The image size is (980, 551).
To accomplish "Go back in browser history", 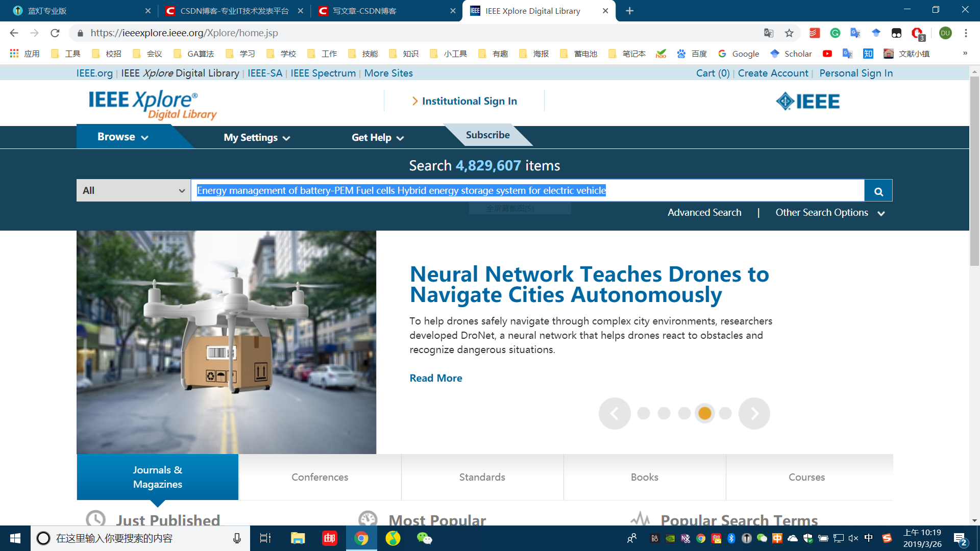I will point(14,33).
